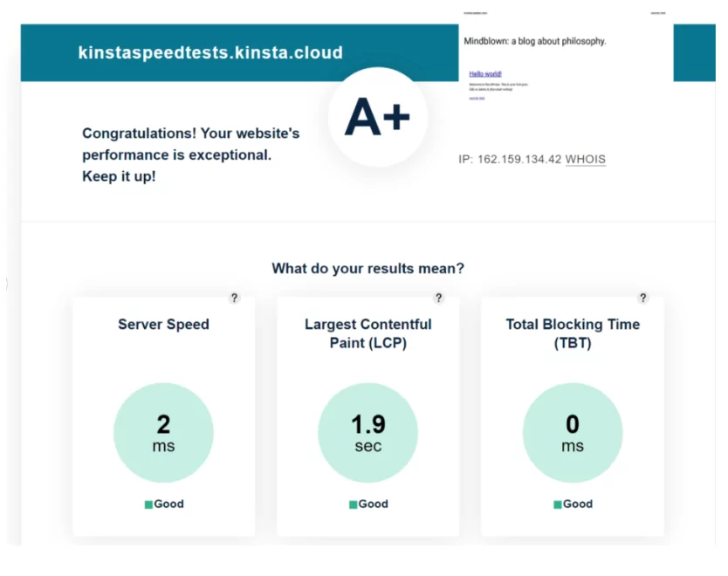Screen dimensions: 728x576
Task: Click the green Good indicator under Server Speed
Action: point(163,504)
